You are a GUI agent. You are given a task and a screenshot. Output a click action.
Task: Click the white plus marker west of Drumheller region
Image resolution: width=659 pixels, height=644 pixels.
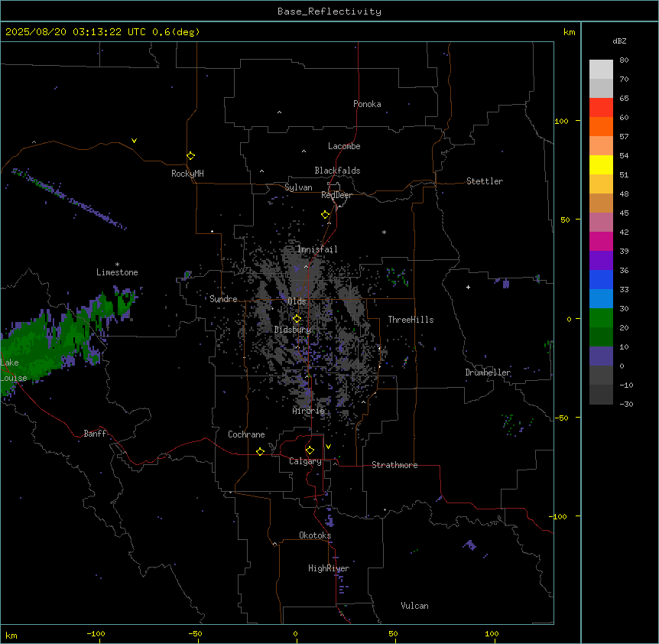coord(468,287)
